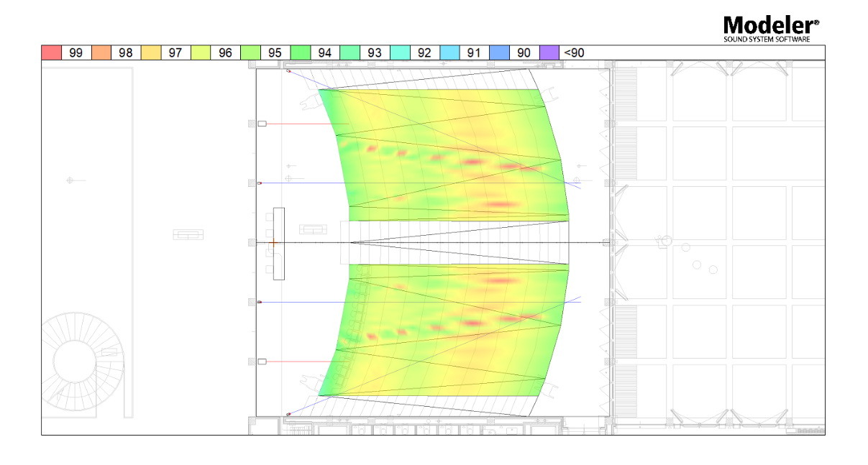Click the purple <90 dB legend swatch
Viewport: 868px width, 465px height.
pyautogui.click(x=549, y=52)
